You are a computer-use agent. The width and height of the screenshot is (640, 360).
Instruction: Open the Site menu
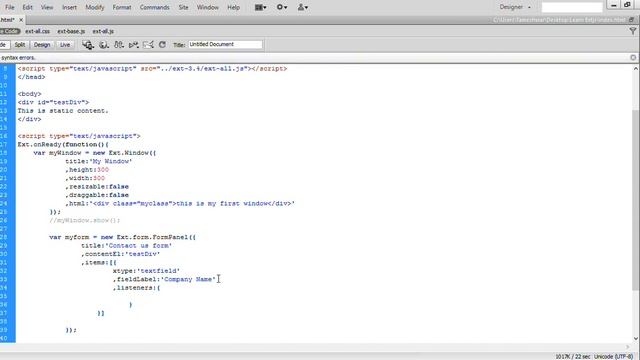pyautogui.click(x=184, y=7)
